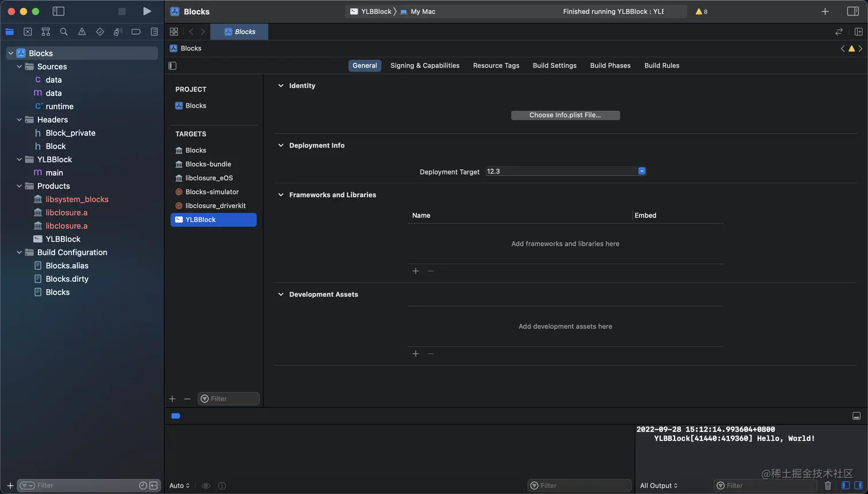Toggle the left navigator sidebar

point(59,11)
